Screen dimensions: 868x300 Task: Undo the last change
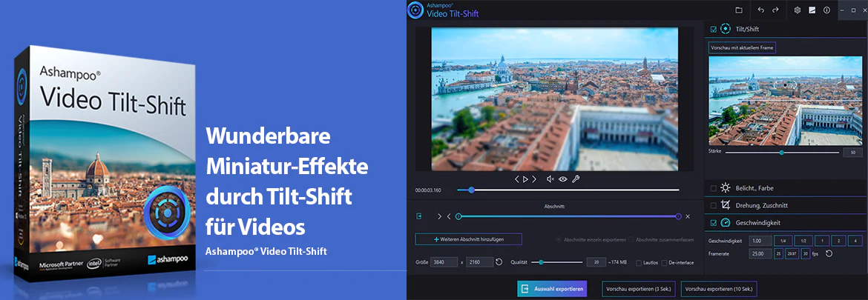tap(760, 10)
